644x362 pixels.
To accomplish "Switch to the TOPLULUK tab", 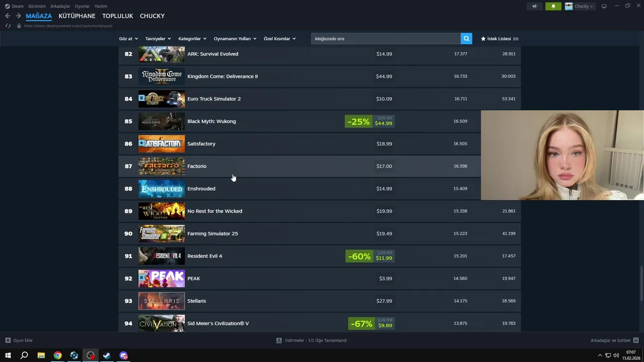I will (x=118, y=16).
